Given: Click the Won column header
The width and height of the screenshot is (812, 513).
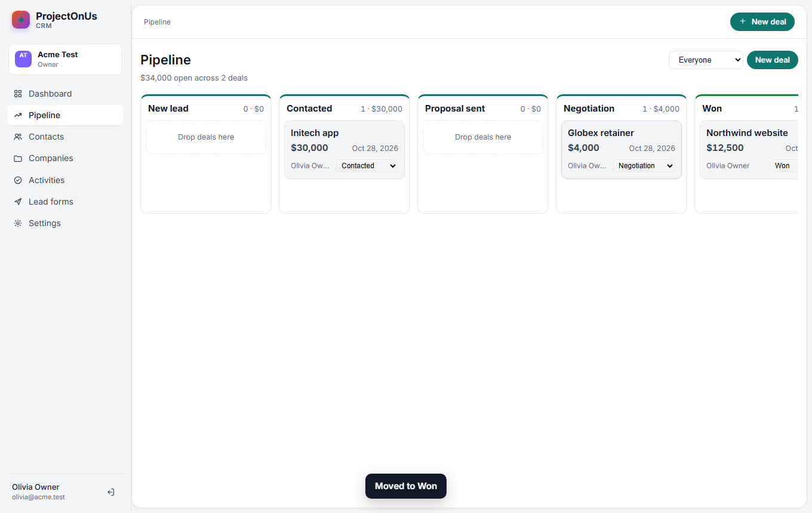Looking at the screenshot, I should click(712, 109).
